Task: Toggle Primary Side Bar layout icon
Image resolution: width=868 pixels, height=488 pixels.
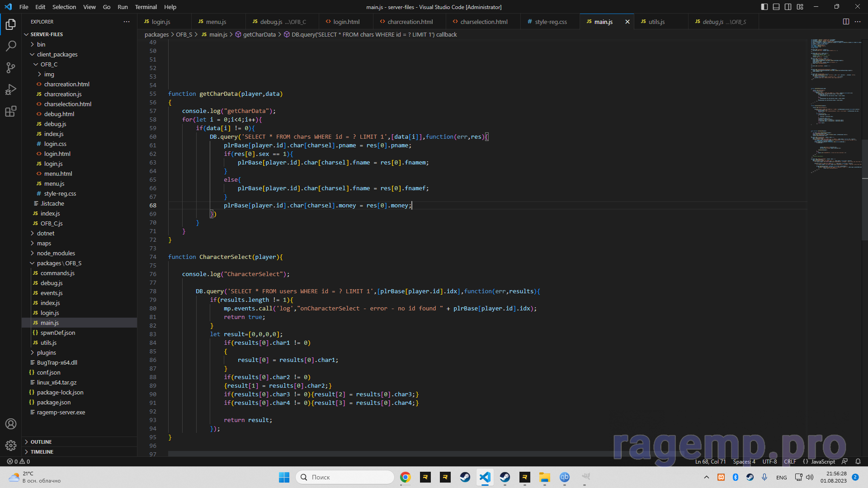Action: (764, 7)
